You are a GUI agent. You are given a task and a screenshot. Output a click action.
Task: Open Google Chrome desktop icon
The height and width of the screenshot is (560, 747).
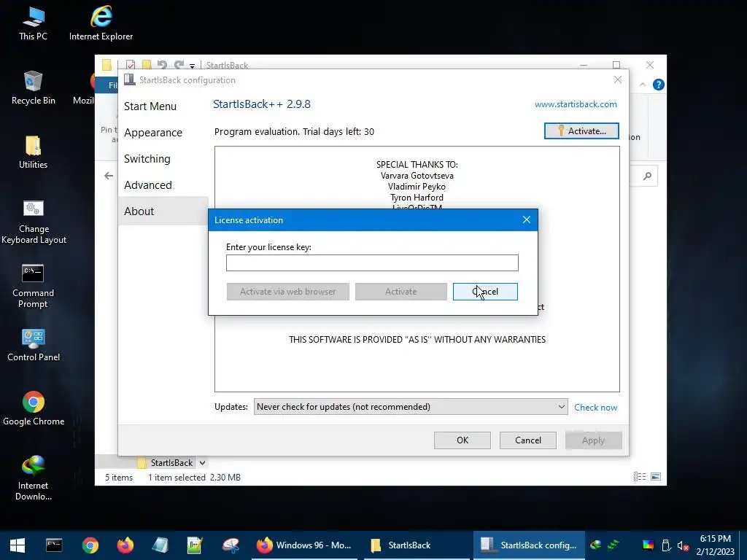[x=34, y=408]
